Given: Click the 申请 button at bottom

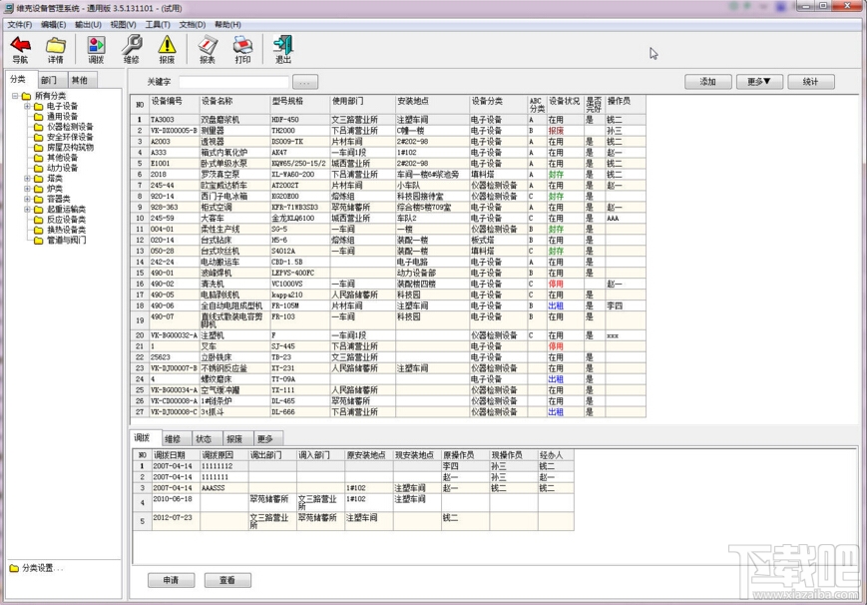Looking at the screenshot, I should pyautogui.click(x=171, y=580).
